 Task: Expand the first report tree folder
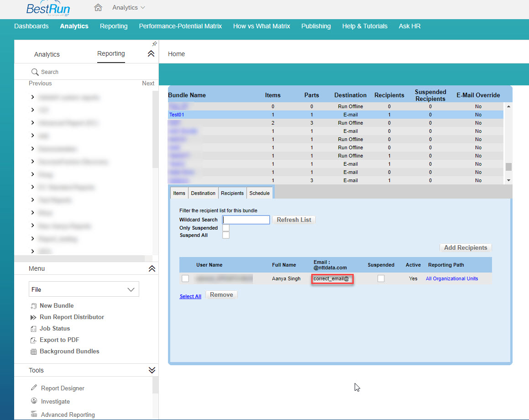pos(32,97)
